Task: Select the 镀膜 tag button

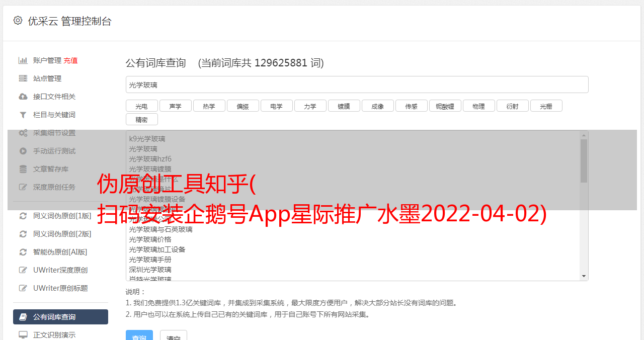Action: pos(344,106)
